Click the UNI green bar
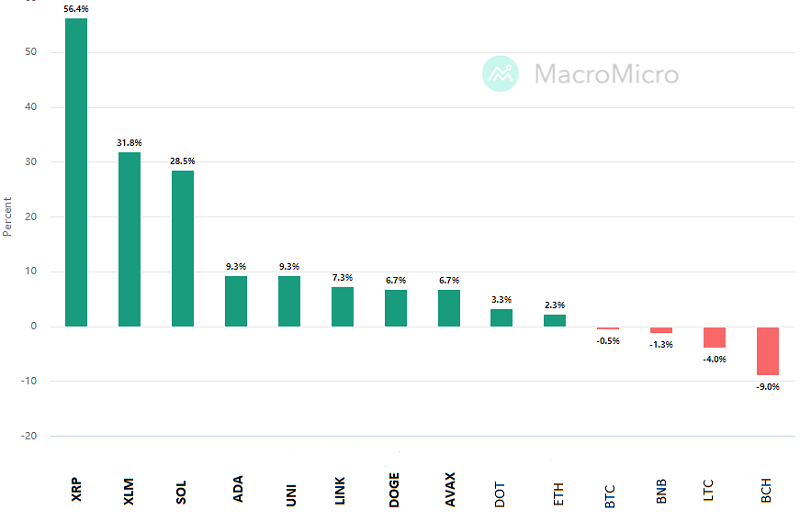This screenshot has height=521, width=800. 289,301
